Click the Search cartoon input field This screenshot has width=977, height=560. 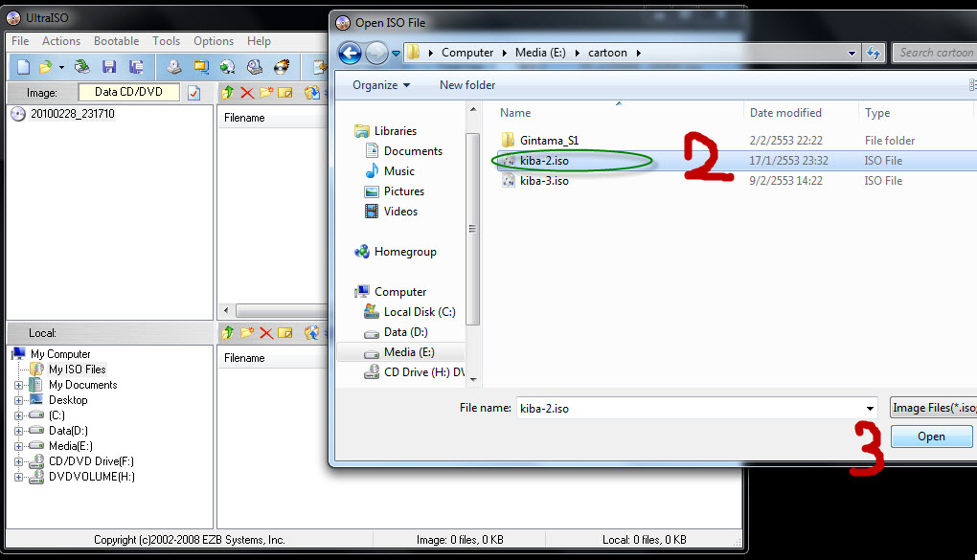pos(934,53)
